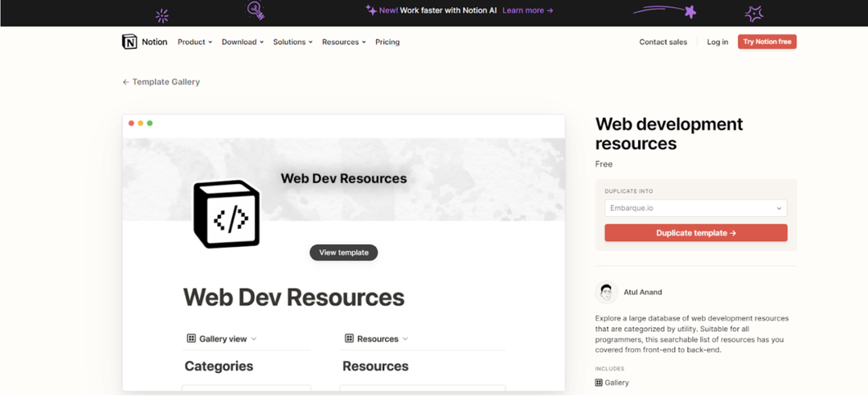
Task: Click the sparkle icon in the banner
Action: coord(371,10)
